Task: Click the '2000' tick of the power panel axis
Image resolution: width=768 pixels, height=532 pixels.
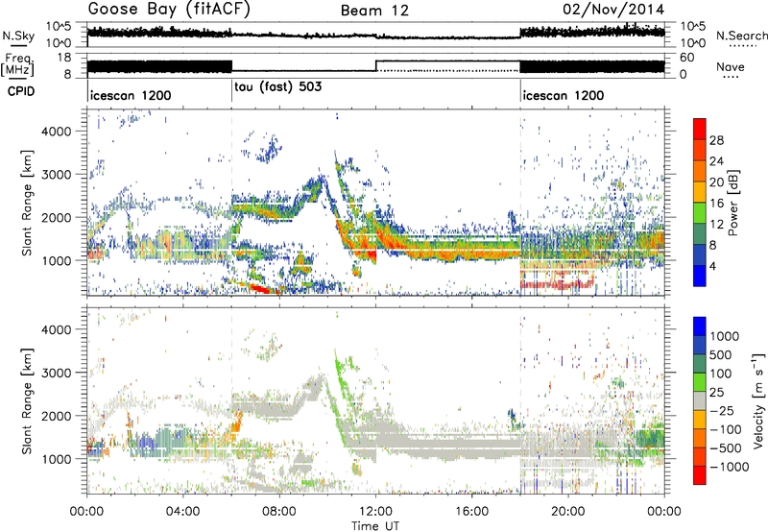Action: [57, 217]
